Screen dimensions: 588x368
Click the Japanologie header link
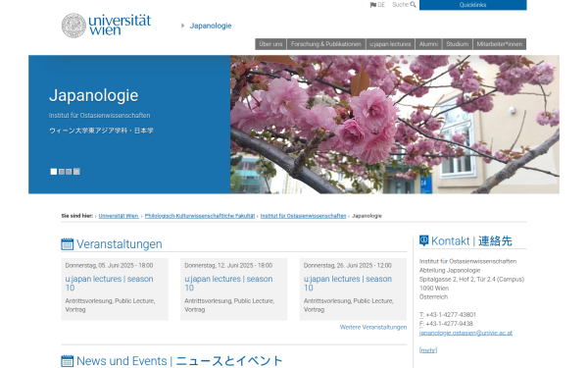[x=211, y=26]
